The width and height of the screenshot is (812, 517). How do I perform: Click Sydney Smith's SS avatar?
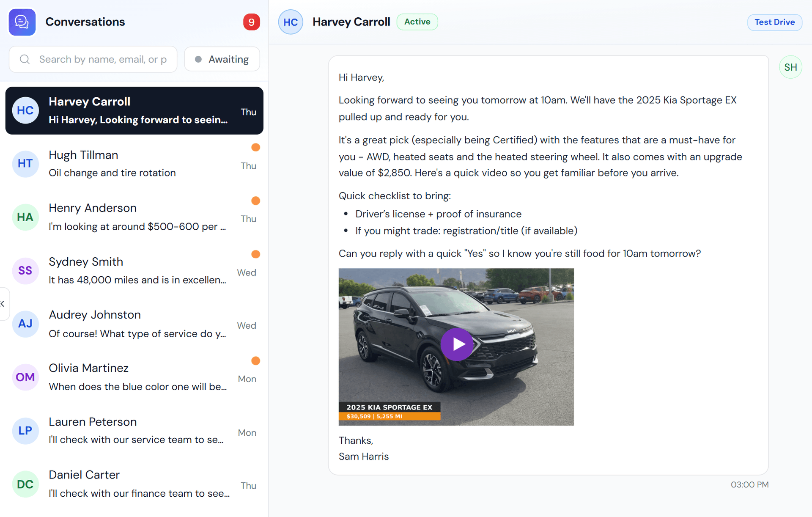[x=25, y=270]
